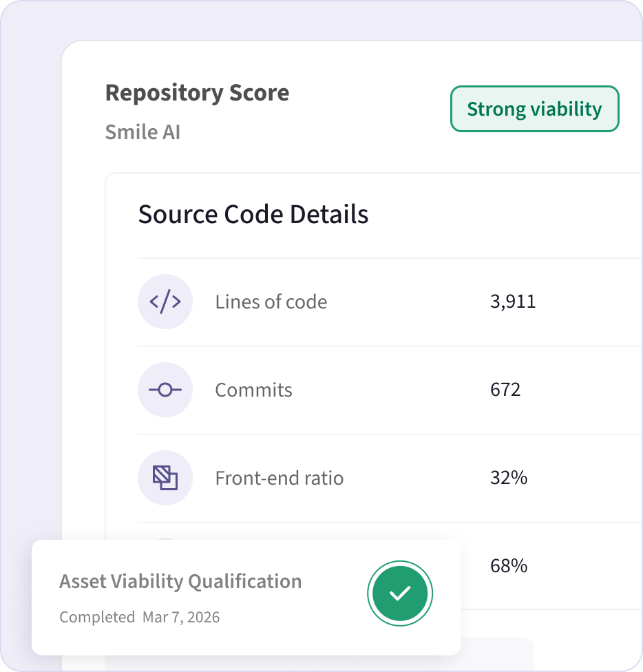Viewport: 643px width, 672px height.
Task: Open the overlapping-squares icon for Front-end ratio
Action: (x=165, y=478)
